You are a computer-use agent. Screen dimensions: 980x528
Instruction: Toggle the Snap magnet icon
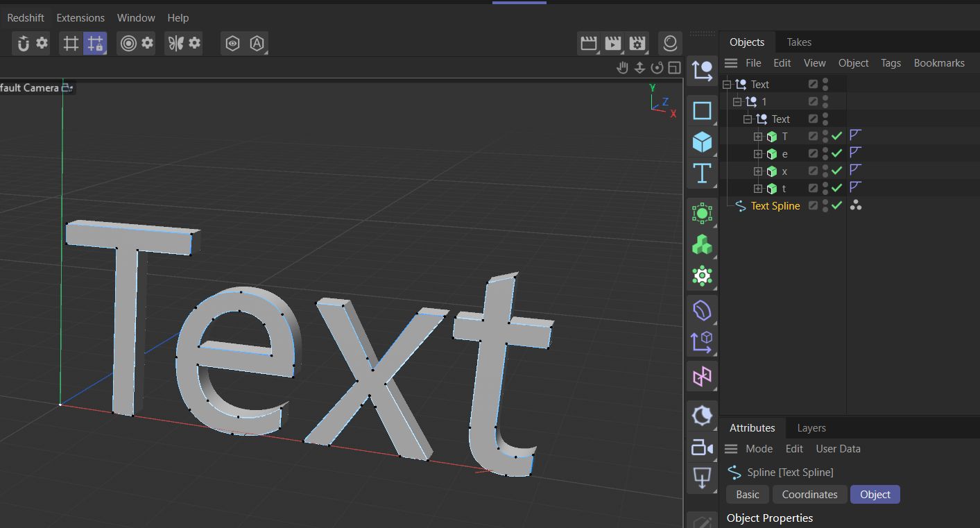point(24,44)
